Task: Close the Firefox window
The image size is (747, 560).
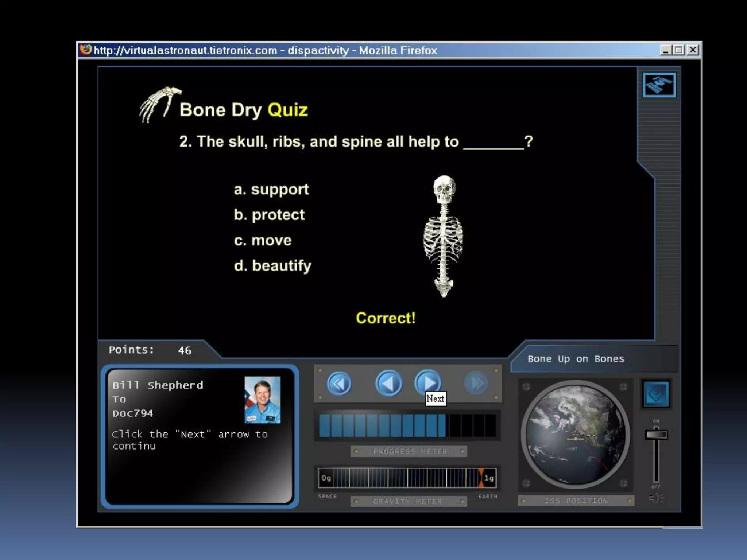Action: click(693, 50)
